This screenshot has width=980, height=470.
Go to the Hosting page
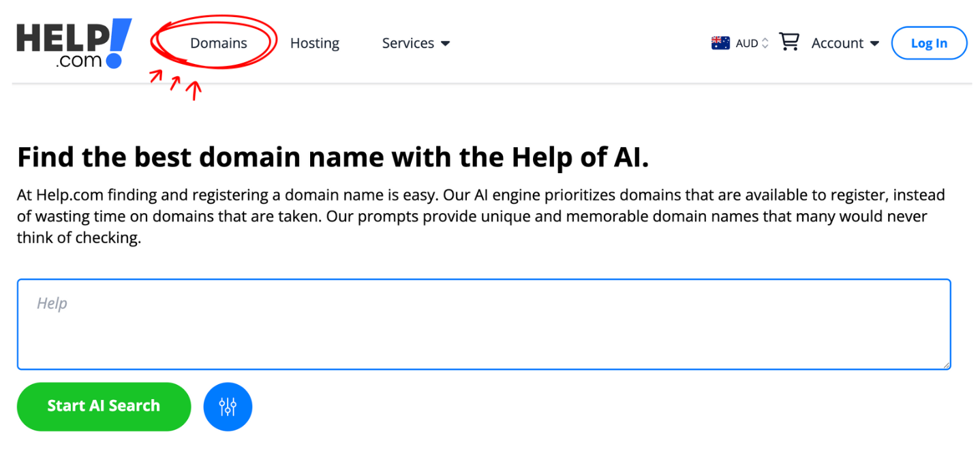coord(314,43)
